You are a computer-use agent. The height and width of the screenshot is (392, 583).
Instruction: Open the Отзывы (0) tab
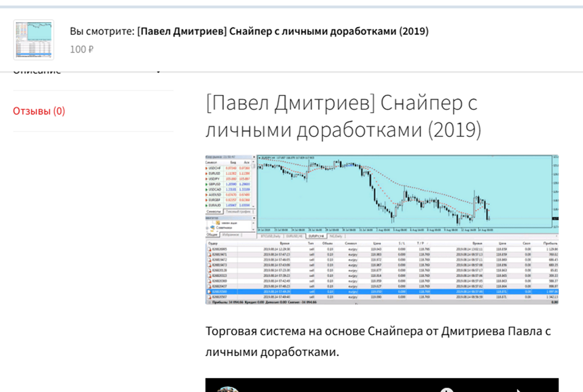(x=39, y=111)
